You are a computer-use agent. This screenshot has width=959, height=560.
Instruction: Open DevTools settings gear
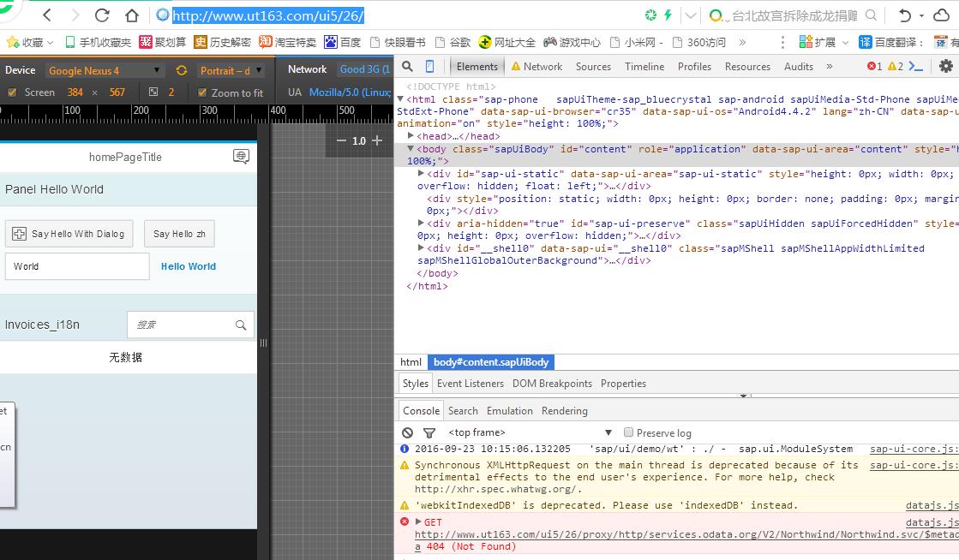pos(945,66)
